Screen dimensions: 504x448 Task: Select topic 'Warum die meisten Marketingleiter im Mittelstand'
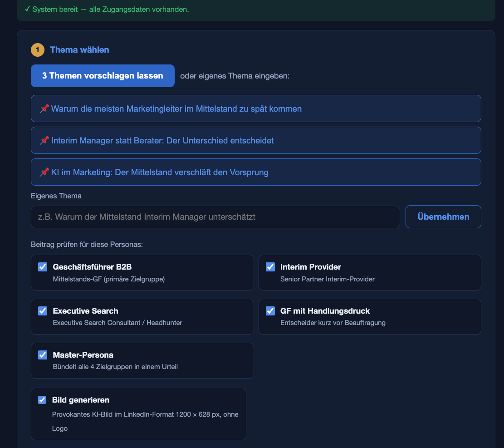256,108
